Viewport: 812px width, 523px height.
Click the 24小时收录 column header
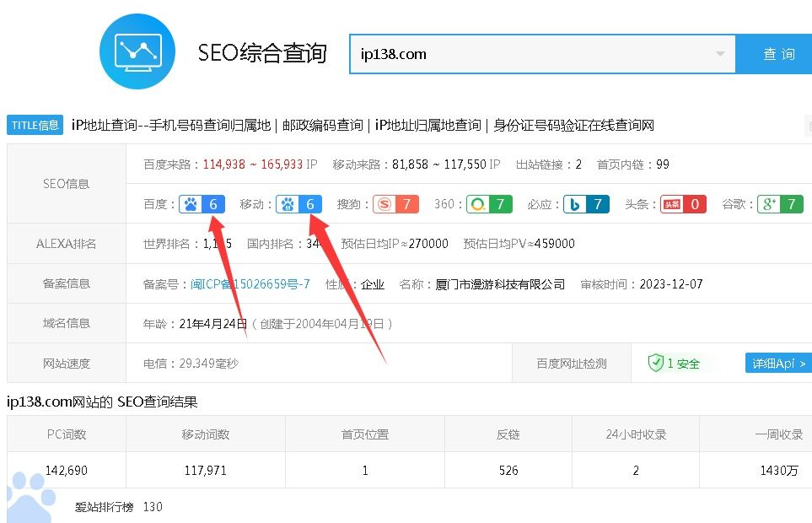[x=636, y=434]
